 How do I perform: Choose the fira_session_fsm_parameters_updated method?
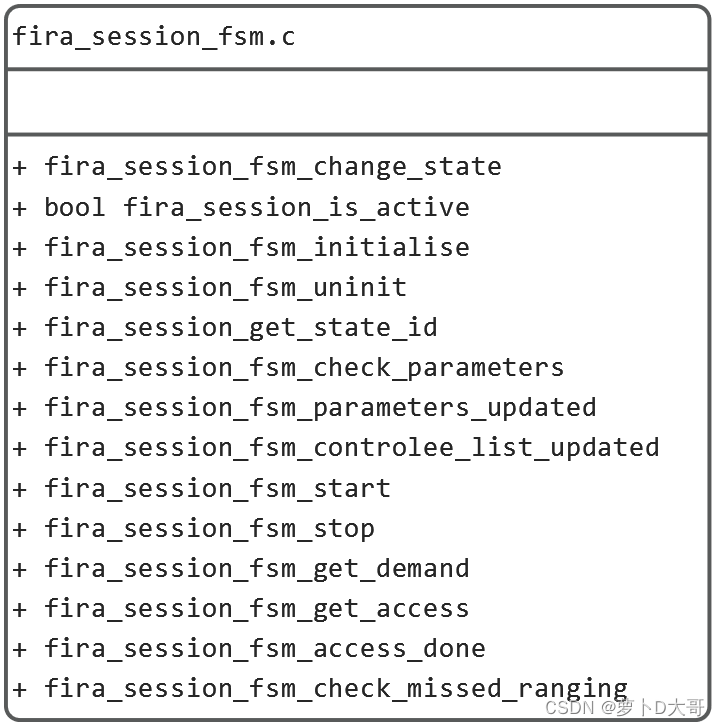coord(320,407)
